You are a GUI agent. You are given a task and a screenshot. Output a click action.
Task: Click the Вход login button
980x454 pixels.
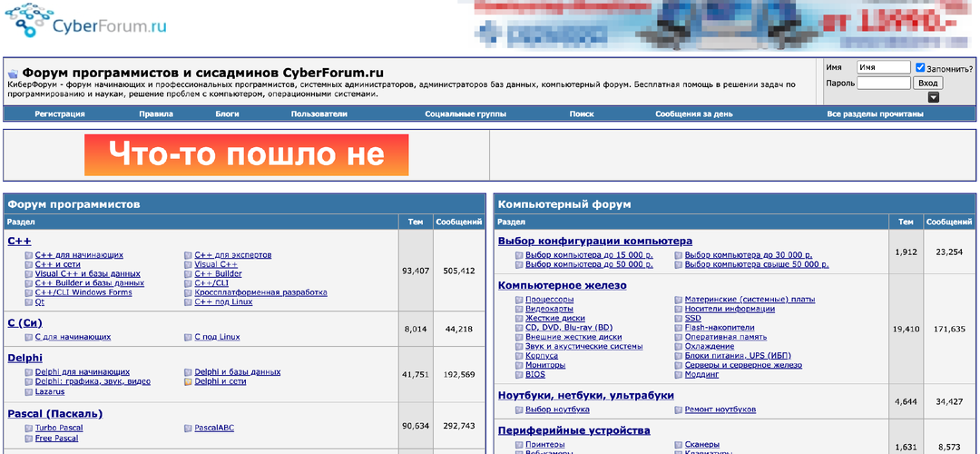[928, 84]
